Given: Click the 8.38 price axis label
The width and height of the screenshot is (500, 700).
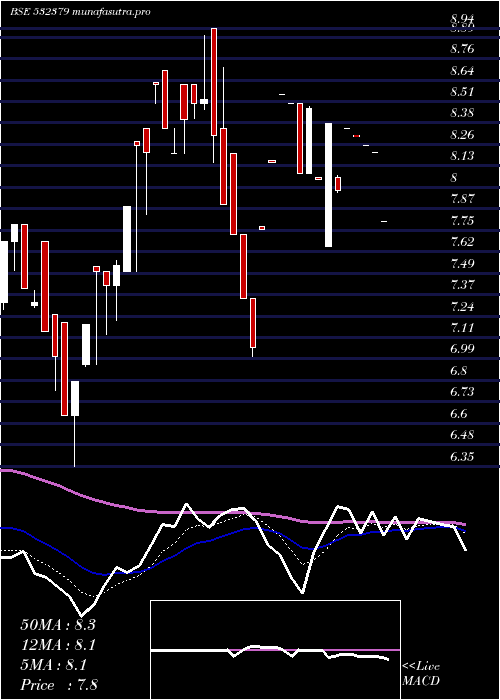Looking at the screenshot, I should (x=462, y=113).
